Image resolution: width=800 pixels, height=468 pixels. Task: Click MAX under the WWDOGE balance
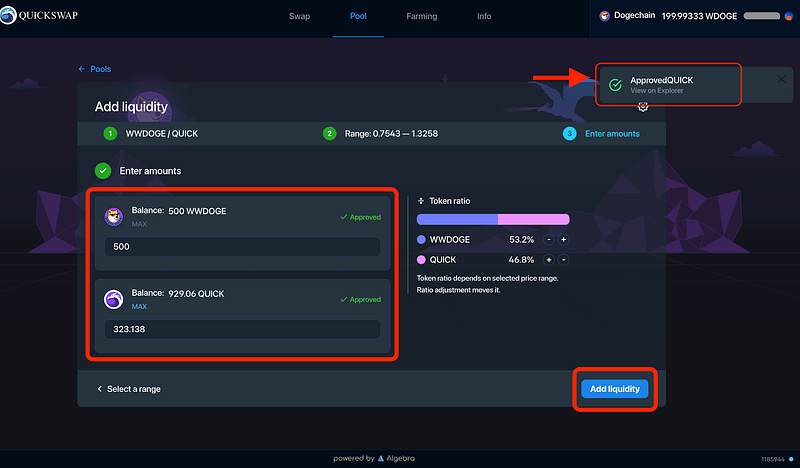pos(139,224)
